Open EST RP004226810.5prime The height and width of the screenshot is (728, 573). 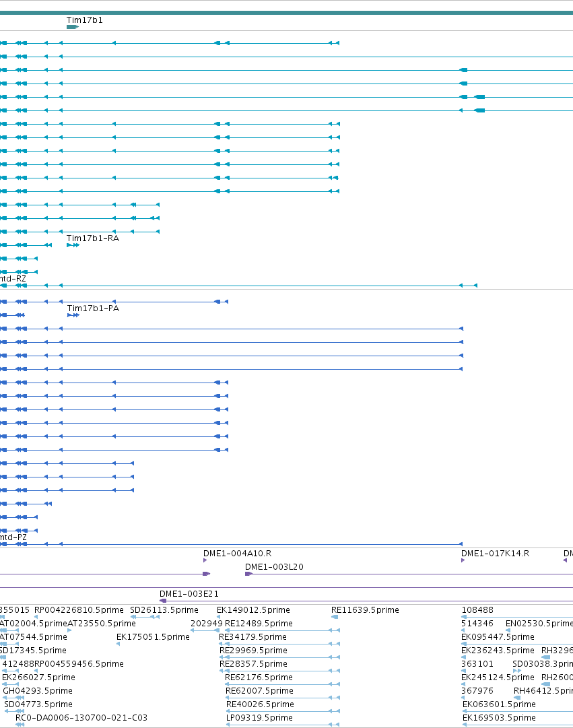tap(79, 610)
